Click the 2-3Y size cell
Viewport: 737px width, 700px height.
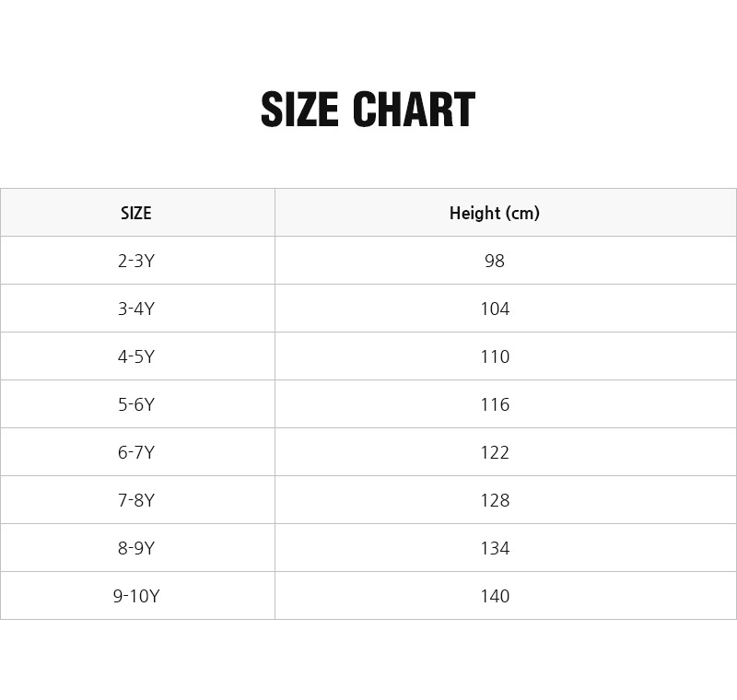(x=136, y=261)
